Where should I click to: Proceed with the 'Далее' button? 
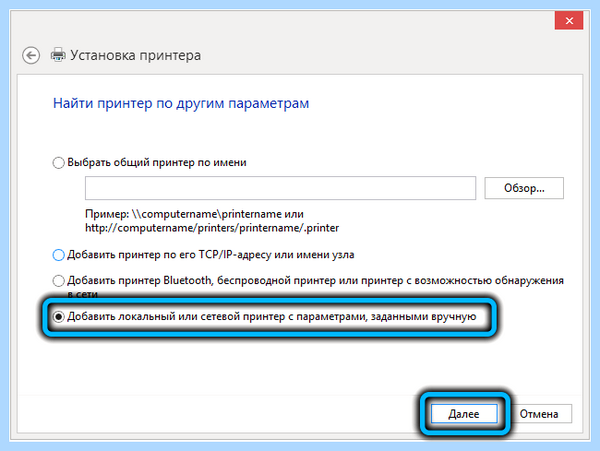pos(464,414)
